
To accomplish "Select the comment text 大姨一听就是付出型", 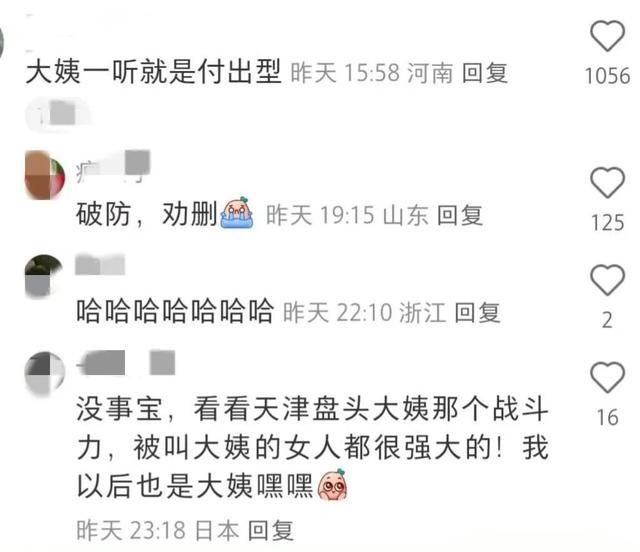I will (153, 73).
